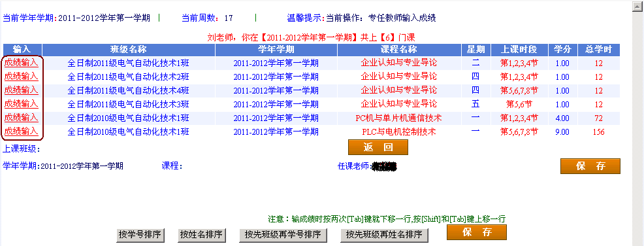Click time slot 第5,6节
The image size is (644, 246).
(x=519, y=105)
